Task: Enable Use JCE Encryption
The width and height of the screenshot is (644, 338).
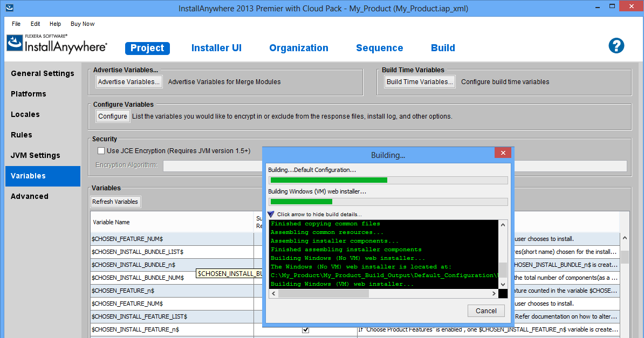Action: click(x=101, y=150)
